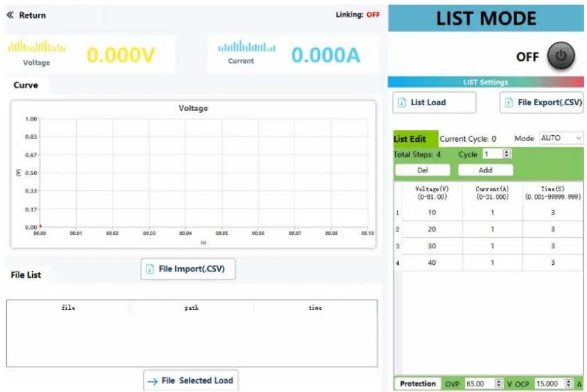Click the 0.000A current readout
Screen dimensions: 587x392
326,55
